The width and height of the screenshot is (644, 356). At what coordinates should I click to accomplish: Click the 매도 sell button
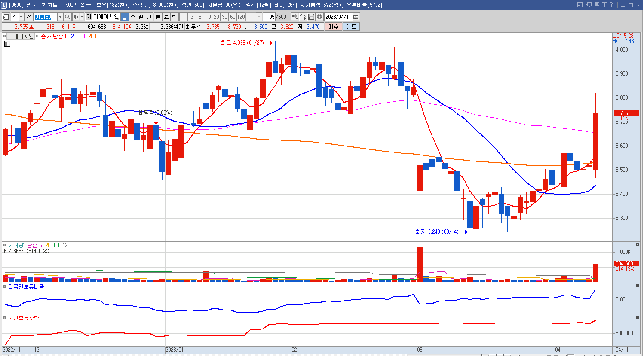pos(351,27)
